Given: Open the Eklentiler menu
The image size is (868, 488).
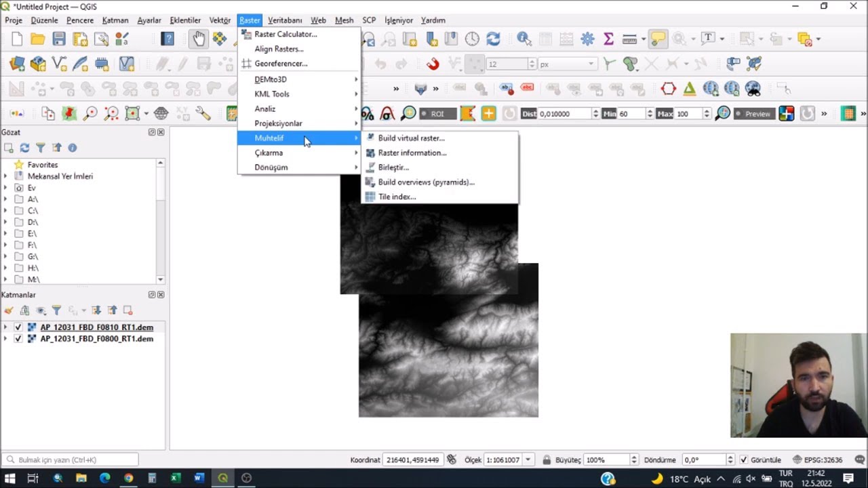Looking at the screenshot, I should (185, 20).
